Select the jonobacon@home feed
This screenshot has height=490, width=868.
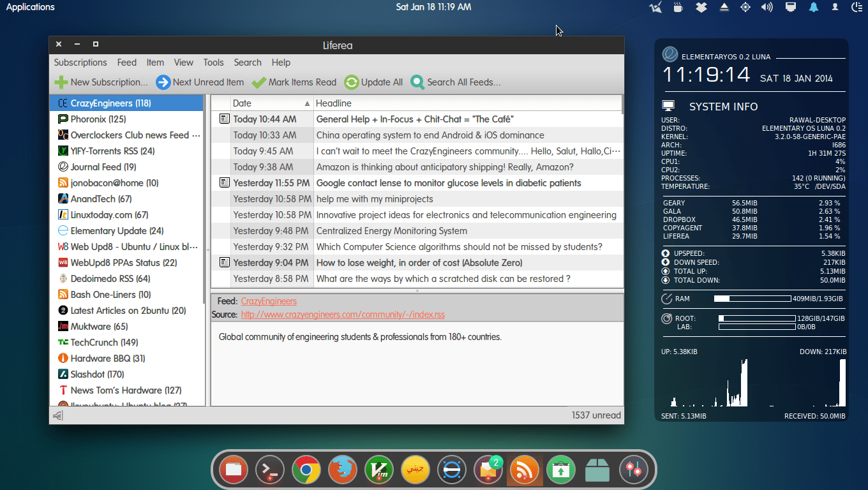[126, 183]
